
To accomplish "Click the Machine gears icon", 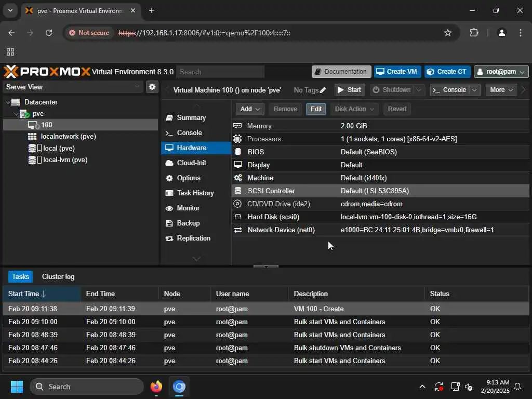I will pos(238,178).
